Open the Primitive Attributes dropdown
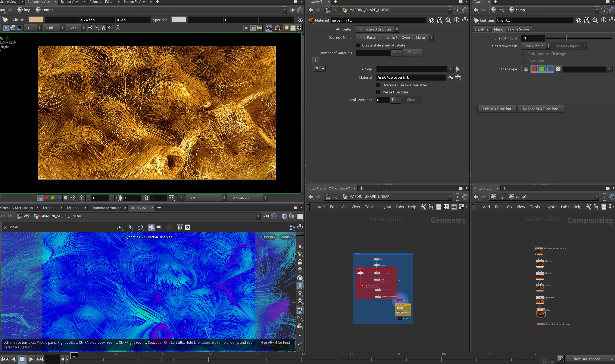Viewport: 615px width, 364px height. (x=377, y=29)
